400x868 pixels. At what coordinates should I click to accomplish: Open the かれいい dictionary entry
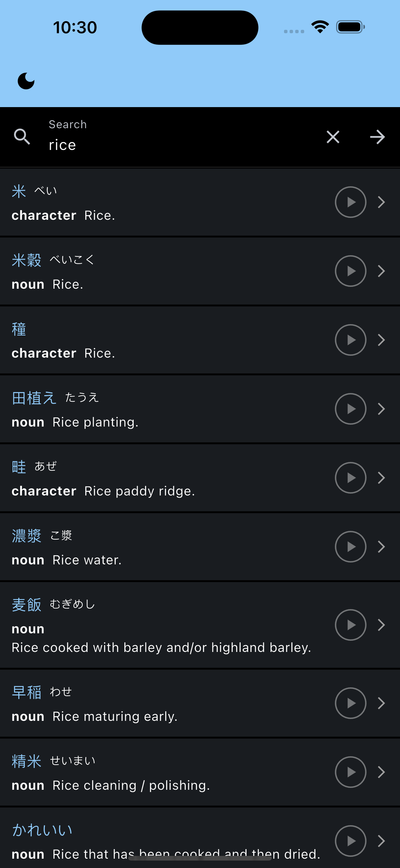[x=200, y=838]
